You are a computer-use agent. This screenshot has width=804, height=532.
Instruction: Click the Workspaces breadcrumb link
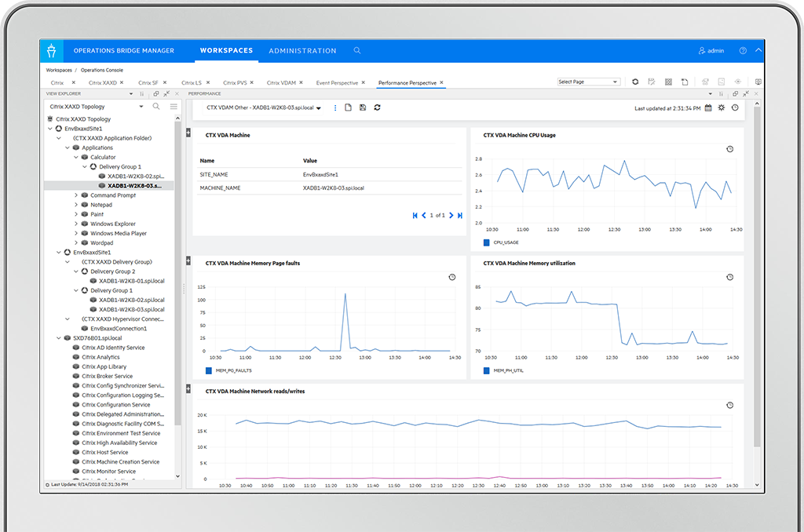tap(59, 70)
